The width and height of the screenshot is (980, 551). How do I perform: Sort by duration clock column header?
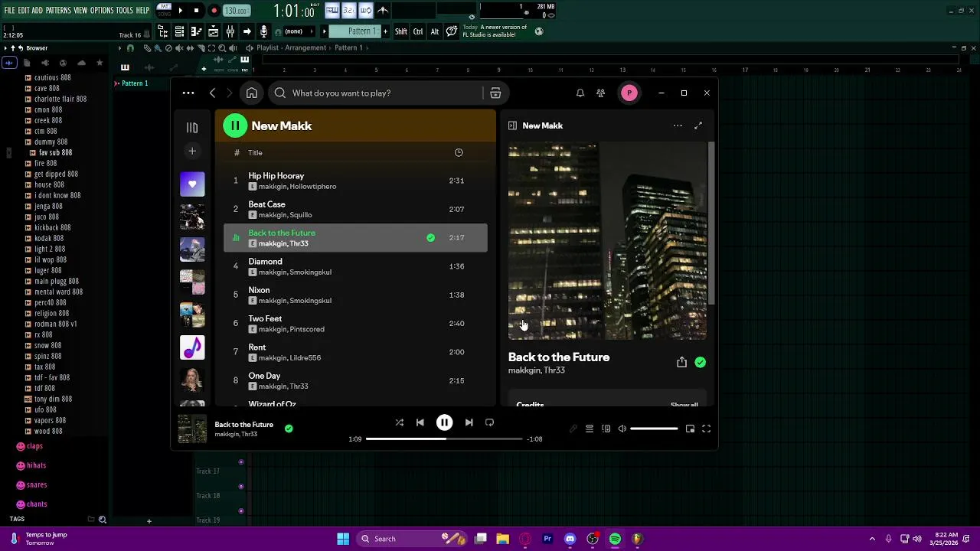459,152
